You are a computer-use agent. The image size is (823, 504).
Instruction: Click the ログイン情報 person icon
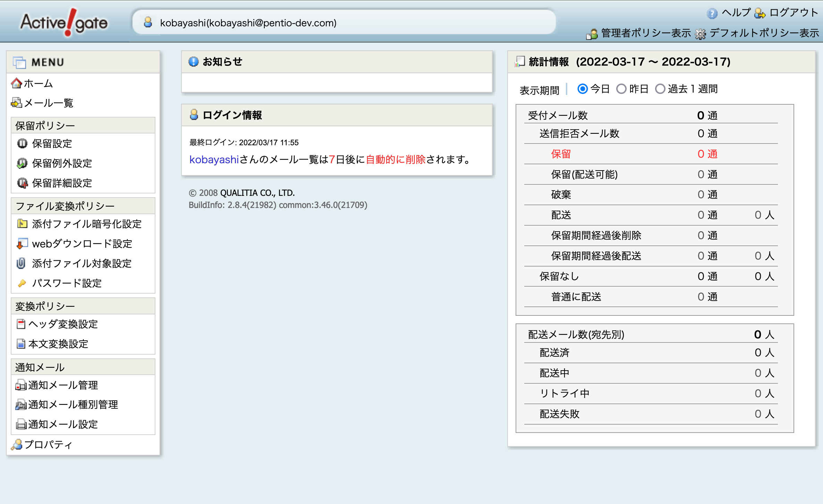pyautogui.click(x=194, y=115)
